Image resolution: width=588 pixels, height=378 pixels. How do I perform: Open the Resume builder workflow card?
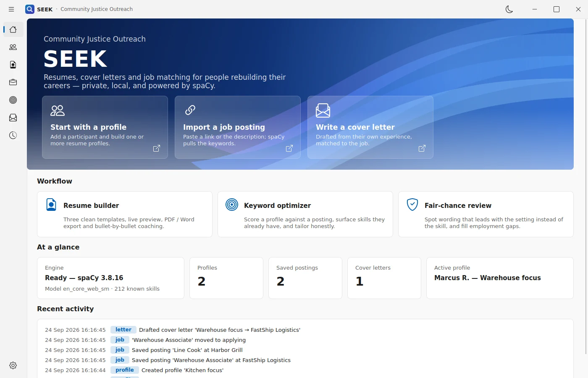click(125, 214)
